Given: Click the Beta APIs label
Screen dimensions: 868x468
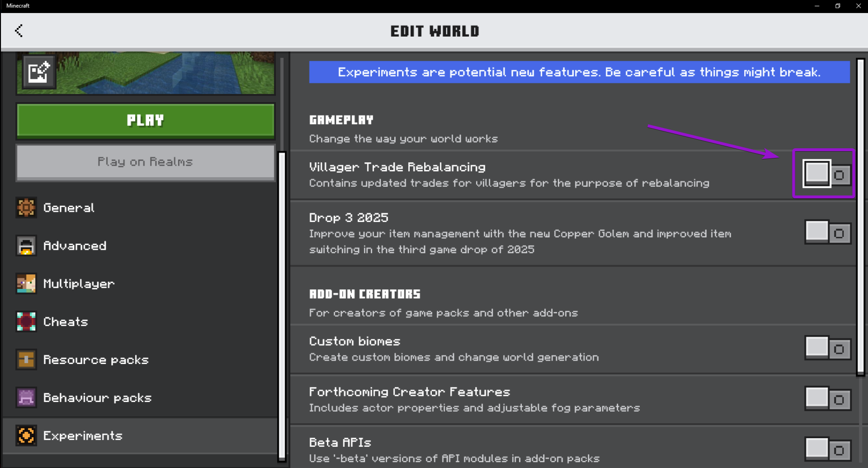Looking at the screenshot, I should click(340, 442).
